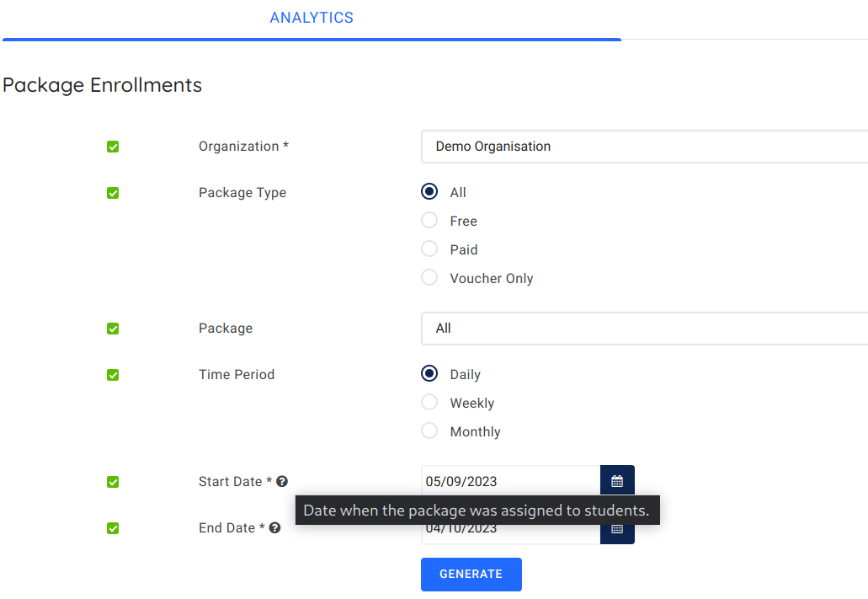
Task: Click the End Date help icon
Action: 275,527
